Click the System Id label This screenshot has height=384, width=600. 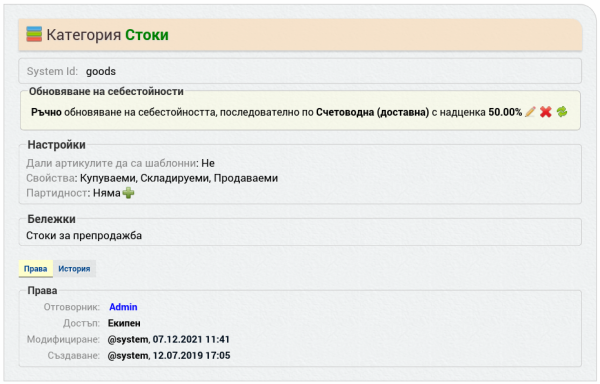(x=52, y=72)
